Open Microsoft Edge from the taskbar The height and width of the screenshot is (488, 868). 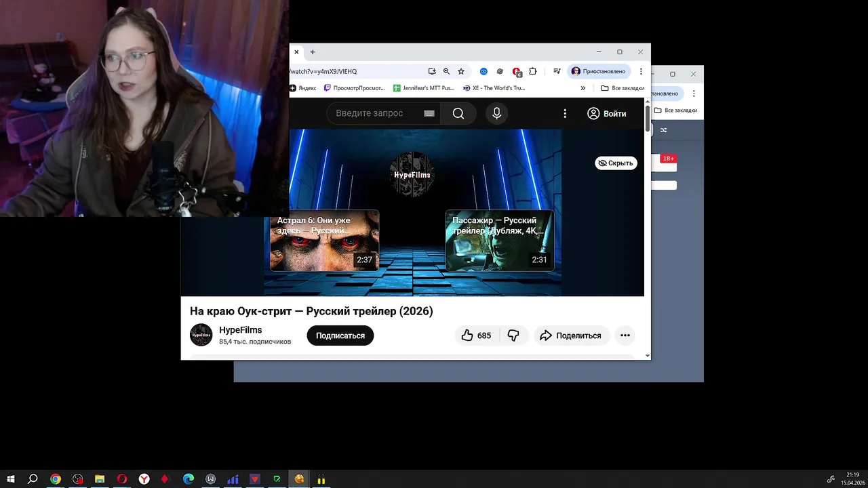[189, 479]
